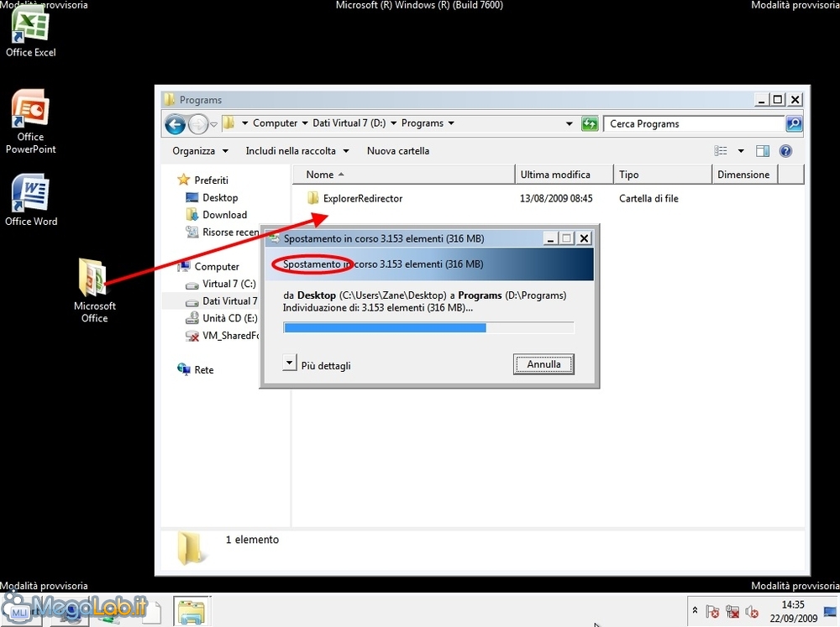Select the Dati Virtual 7 (D:) breadcrumb

pos(349,123)
